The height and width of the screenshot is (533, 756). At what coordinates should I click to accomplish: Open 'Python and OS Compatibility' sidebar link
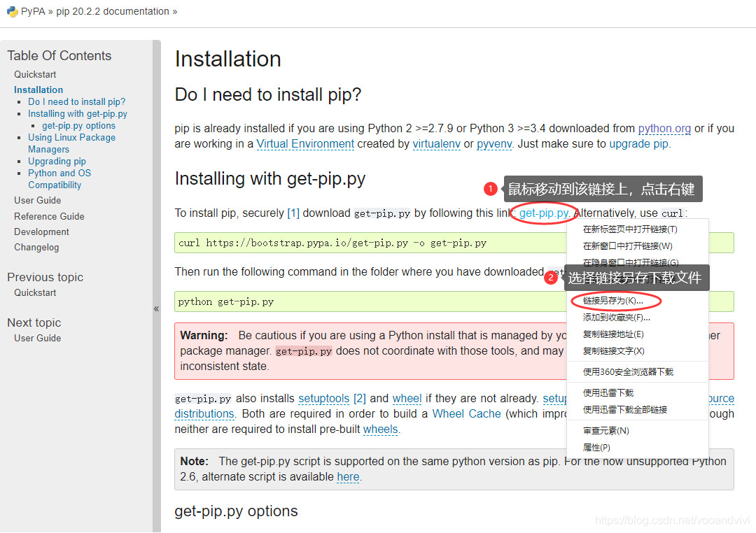[x=59, y=179]
